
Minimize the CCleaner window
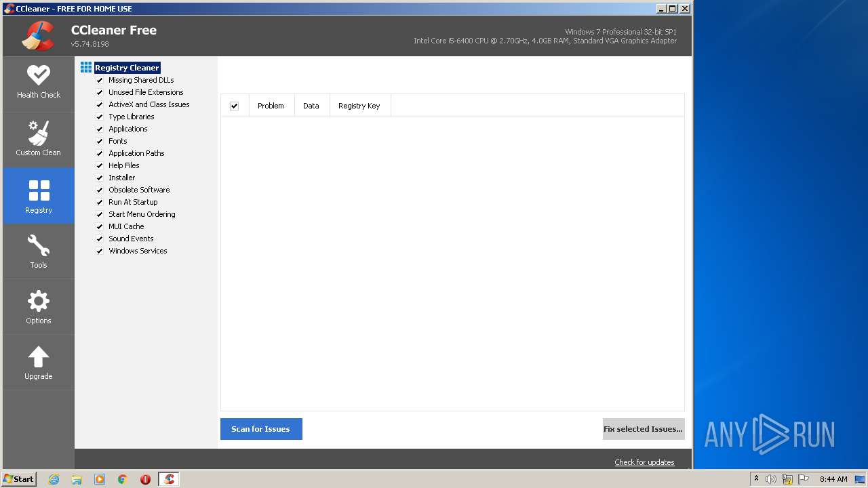(x=661, y=8)
